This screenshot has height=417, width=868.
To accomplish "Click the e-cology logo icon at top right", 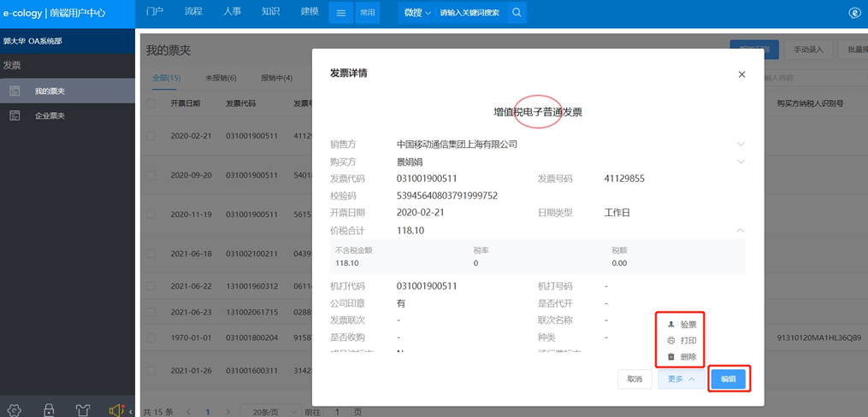I will pos(853,14).
